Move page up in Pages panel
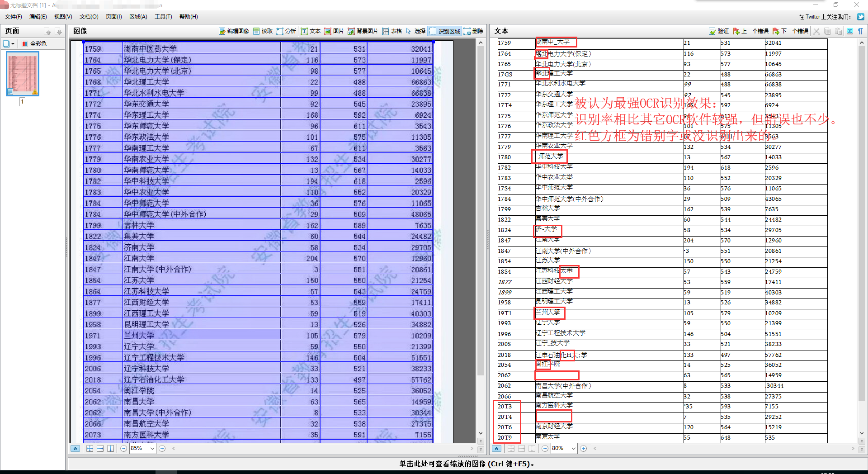Image resolution: width=868 pixels, height=474 pixels. 47,31
